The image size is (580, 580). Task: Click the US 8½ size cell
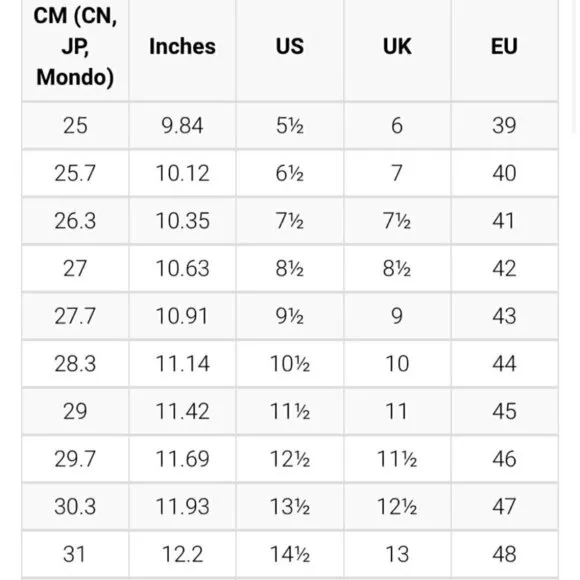(x=290, y=269)
